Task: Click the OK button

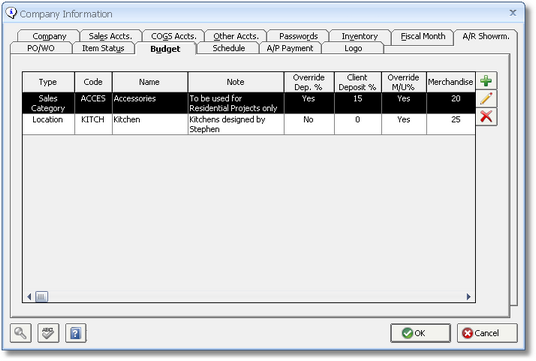Action: tap(420, 333)
